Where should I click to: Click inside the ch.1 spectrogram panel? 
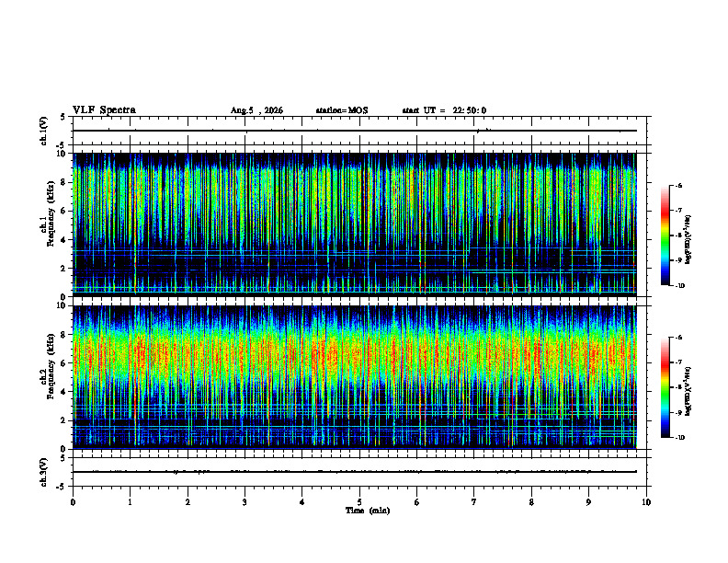(354, 224)
